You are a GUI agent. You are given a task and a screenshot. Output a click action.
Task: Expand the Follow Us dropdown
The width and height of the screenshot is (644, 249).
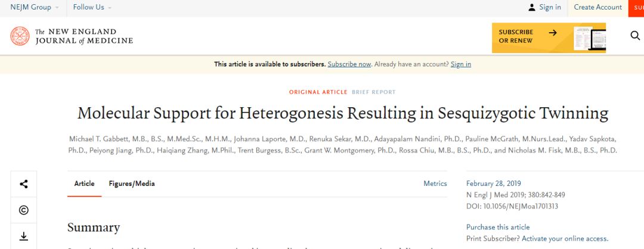point(92,7)
